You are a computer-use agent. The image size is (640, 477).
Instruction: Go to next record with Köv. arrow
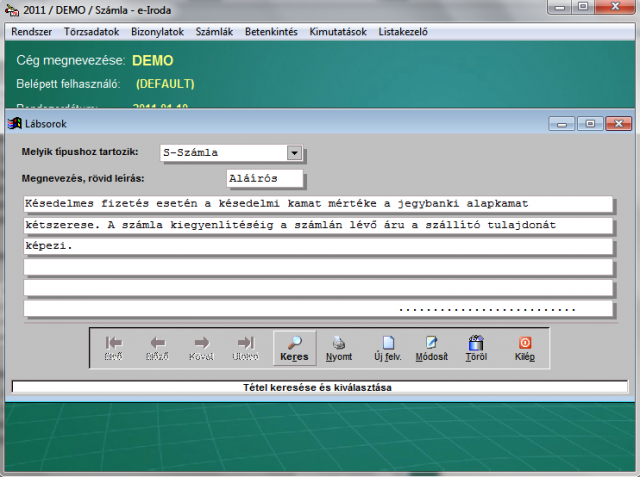(202, 346)
